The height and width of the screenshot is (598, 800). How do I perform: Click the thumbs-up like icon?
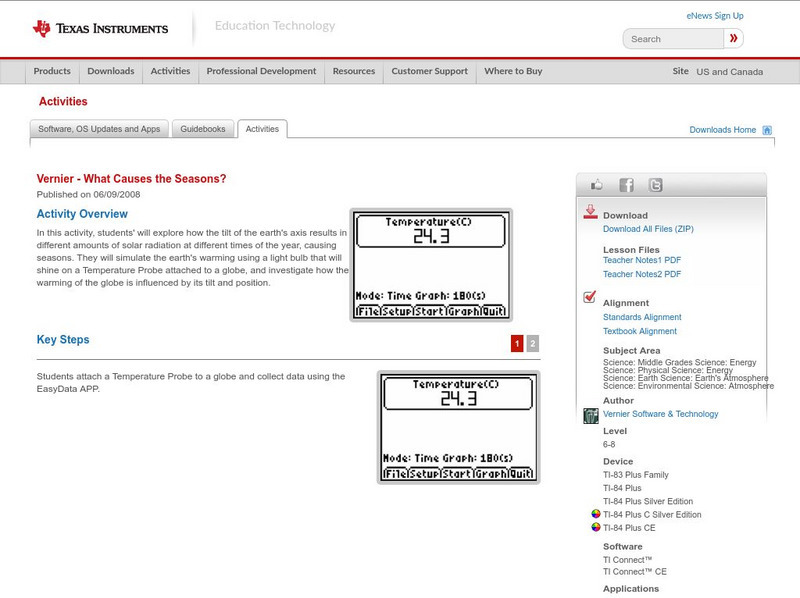click(x=596, y=185)
